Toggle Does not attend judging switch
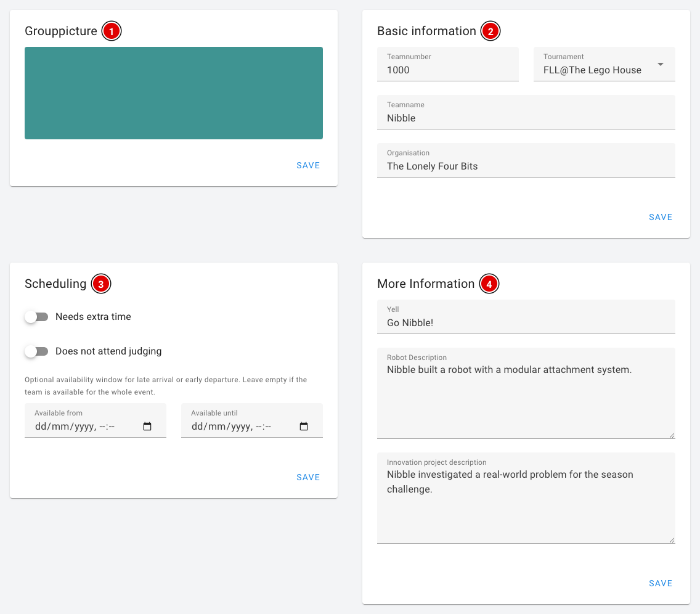This screenshot has width=700, height=614. click(36, 351)
